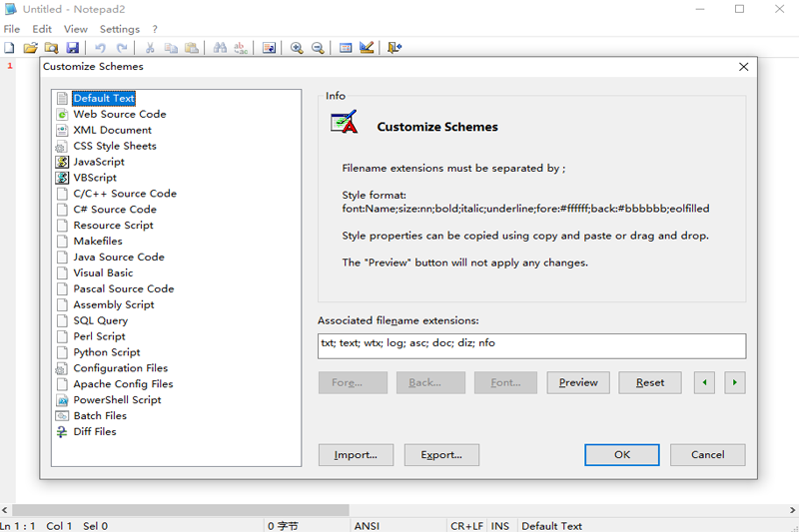Click the horizontal scrollbar left arrow
The width and height of the screenshot is (799, 532).
(5, 510)
